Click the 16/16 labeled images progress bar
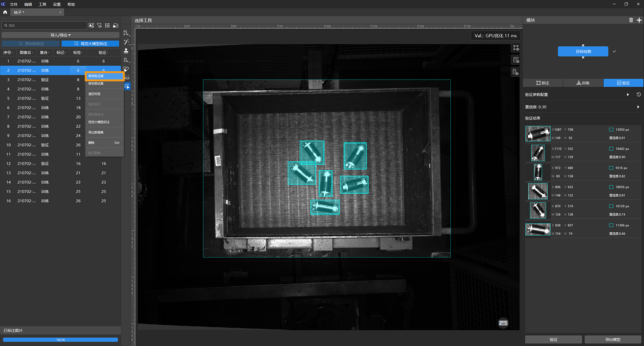The width and height of the screenshot is (644, 346). coord(60,340)
